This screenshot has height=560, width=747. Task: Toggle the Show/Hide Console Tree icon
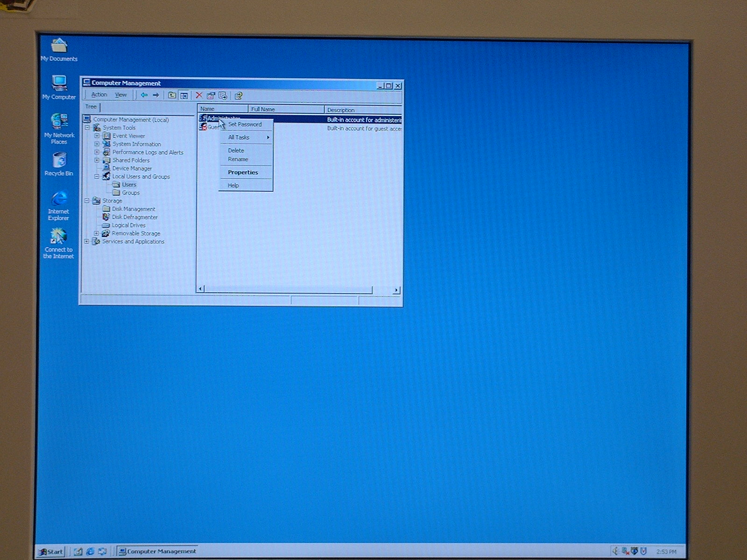pyautogui.click(x=184, y=95)
